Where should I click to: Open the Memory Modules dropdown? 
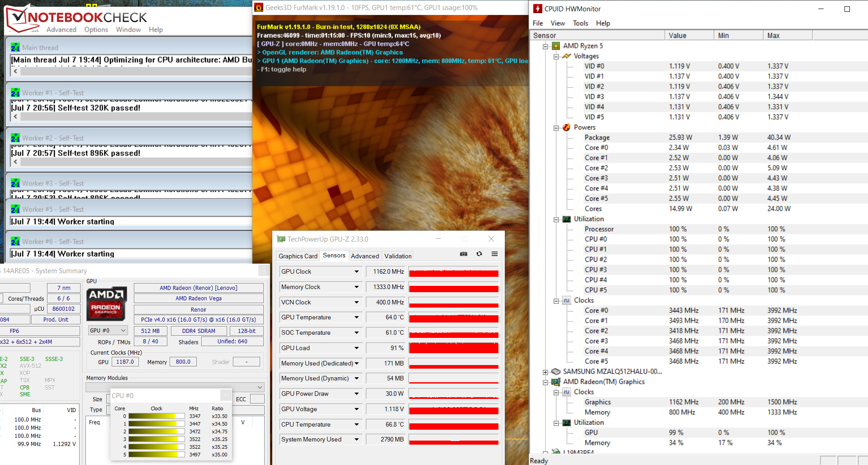click(260, 387)
